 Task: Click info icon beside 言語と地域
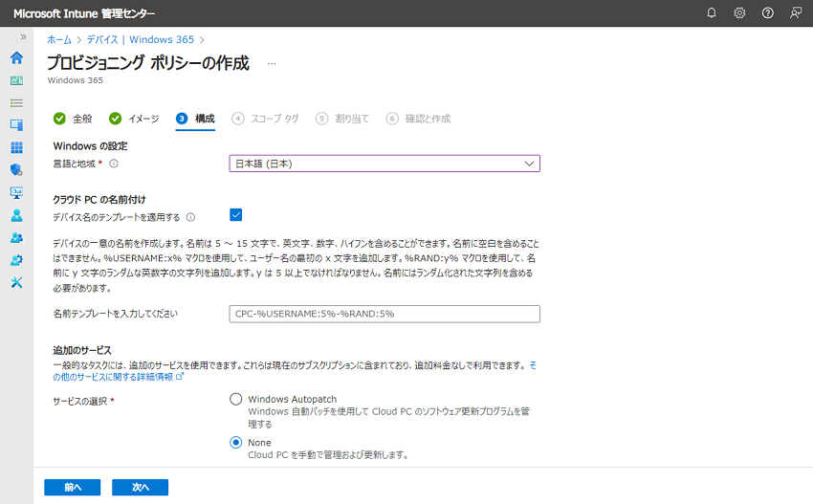pos(114,164)
